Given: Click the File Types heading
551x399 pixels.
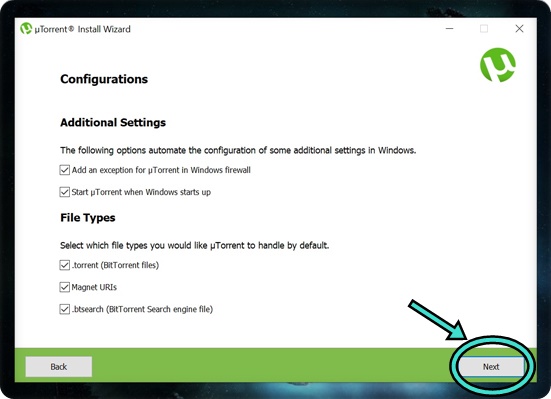Looking at the screenshot, I should (x=87, y=218).
